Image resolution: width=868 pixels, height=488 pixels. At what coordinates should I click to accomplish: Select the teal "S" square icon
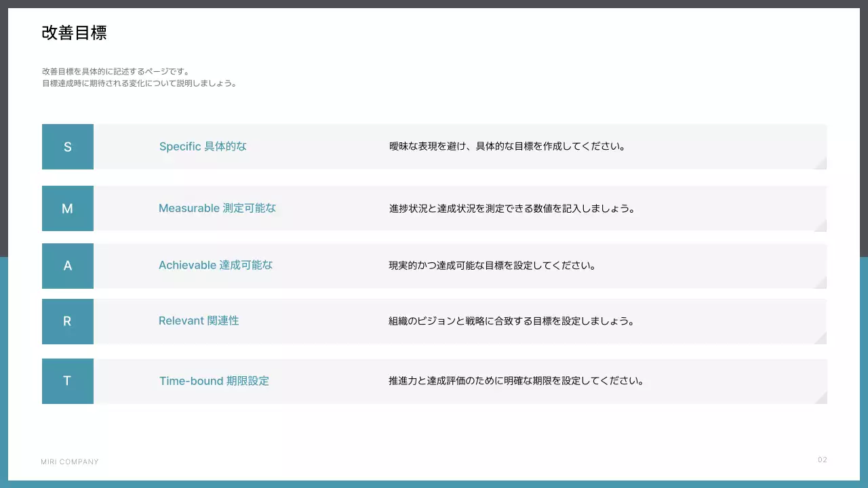(67, 146)
